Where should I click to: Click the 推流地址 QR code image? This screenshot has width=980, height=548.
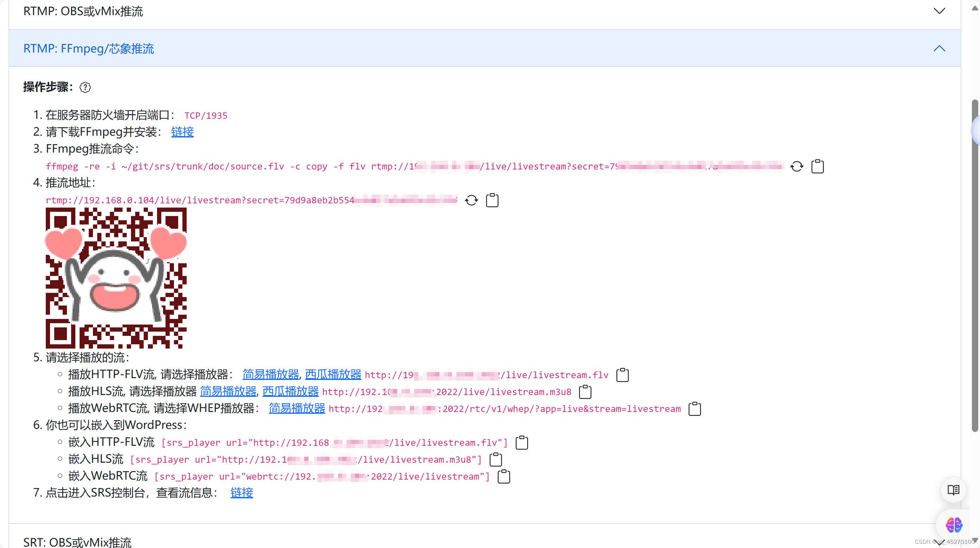[x=116, y=278]
